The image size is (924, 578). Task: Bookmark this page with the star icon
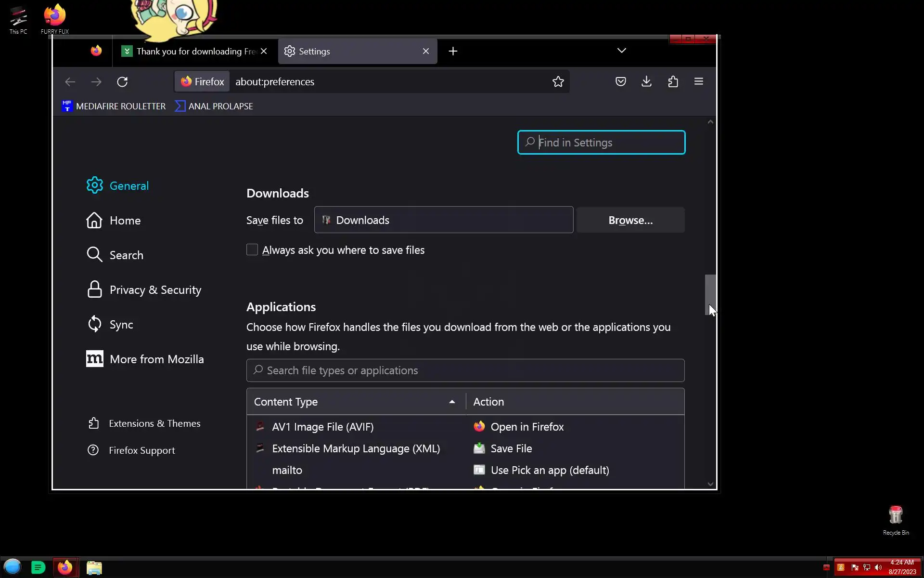click(558, 81)
